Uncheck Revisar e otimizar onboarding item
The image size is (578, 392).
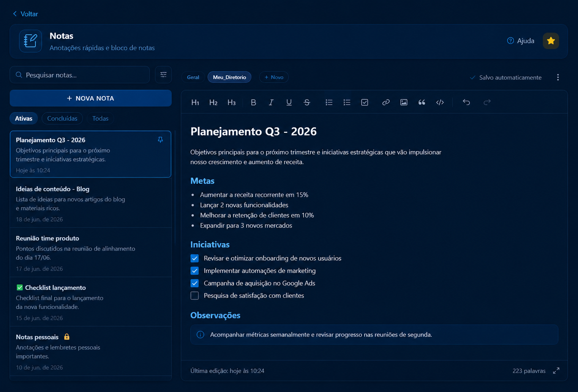point(194,258)
